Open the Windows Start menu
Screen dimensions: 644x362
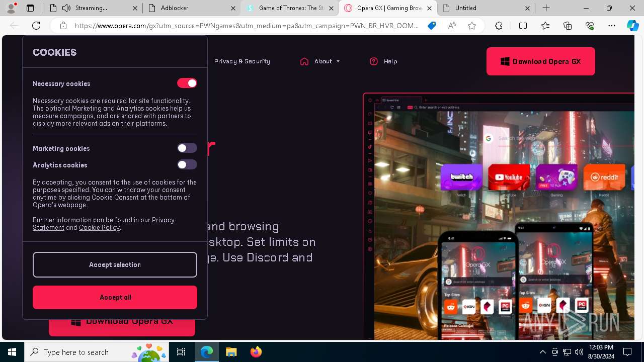(12, 352)
